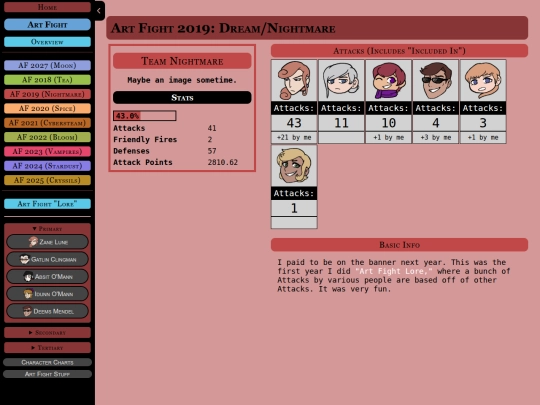This screenshot has height=405, width=540.
Task: Open the blonde character portrait with 1 attack
Action: 294,166
